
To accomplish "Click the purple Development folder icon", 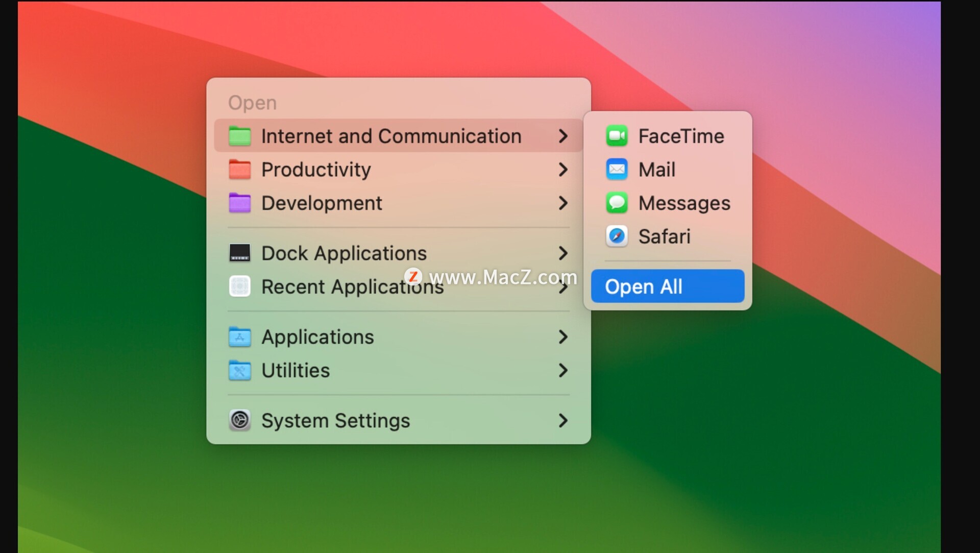I will click(239, 203).
